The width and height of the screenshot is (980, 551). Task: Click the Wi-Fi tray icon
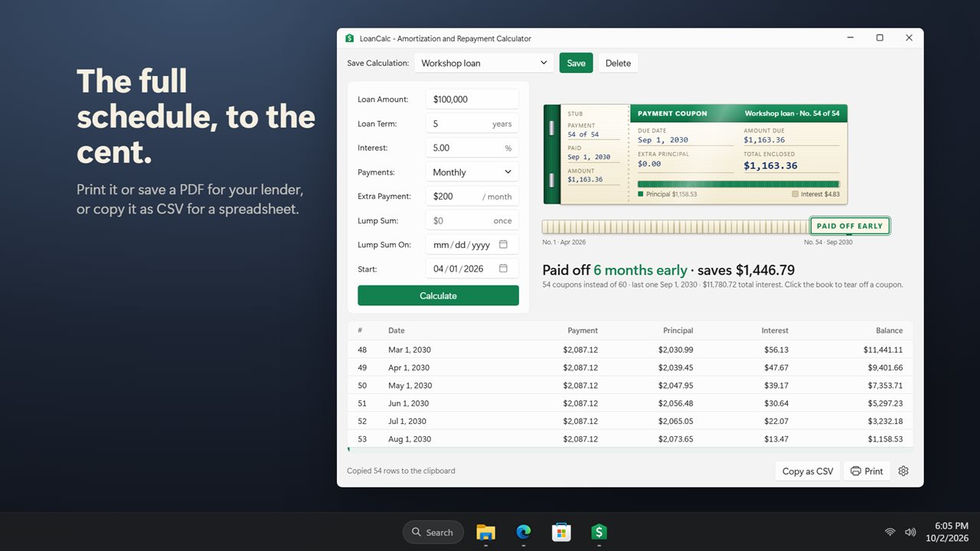tap(890, 532)
